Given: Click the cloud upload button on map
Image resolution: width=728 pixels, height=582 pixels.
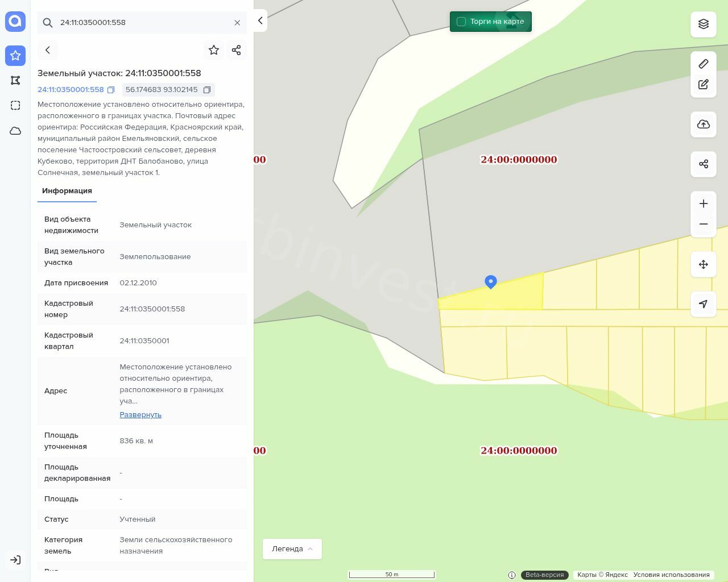Looking at the screenshot, I should coord(704,124).
